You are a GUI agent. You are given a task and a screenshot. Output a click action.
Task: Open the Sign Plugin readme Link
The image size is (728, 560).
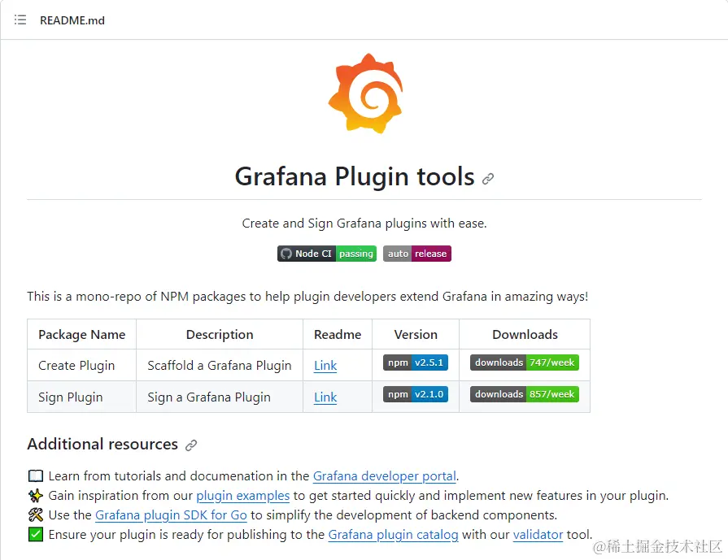tap(325, 397)
